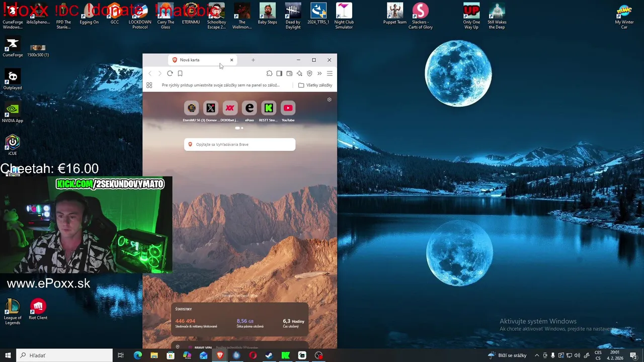
Task: Open the Brave Wallet icon
Action: point(289,73)
